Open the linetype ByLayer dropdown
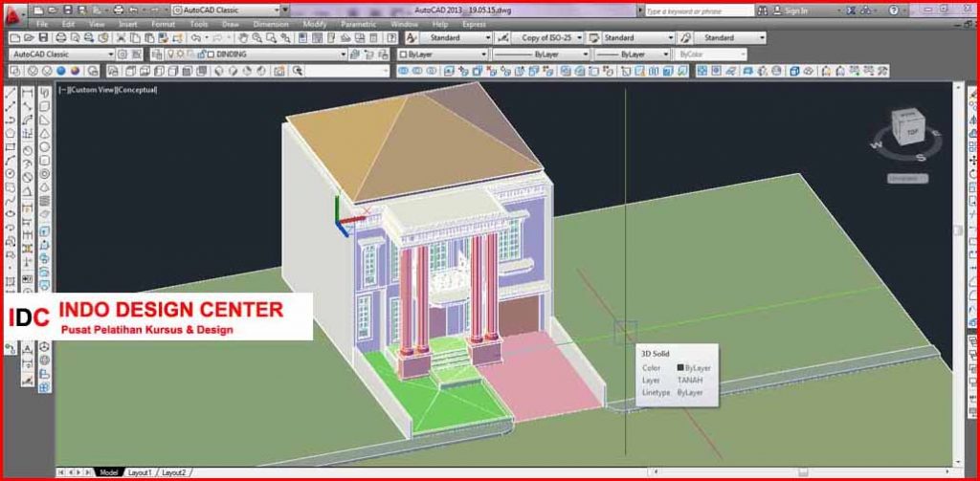The width and height of the screenshot is (980, 481). coord(586,55)
